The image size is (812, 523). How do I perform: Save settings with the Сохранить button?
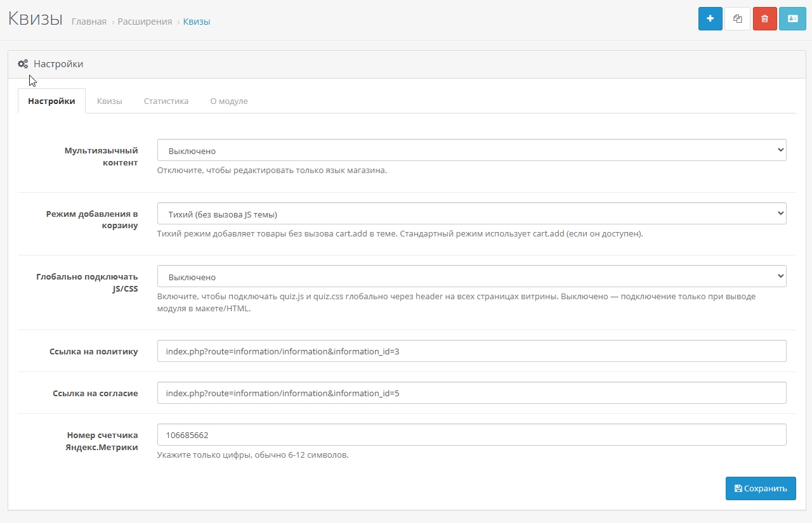point(760,488)
